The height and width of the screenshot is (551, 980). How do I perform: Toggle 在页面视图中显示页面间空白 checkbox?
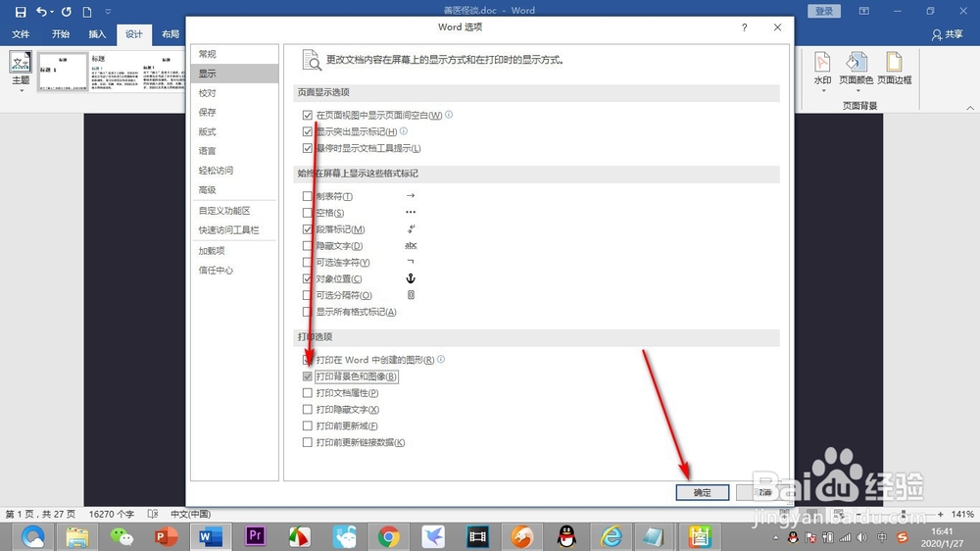coord(307,115)
